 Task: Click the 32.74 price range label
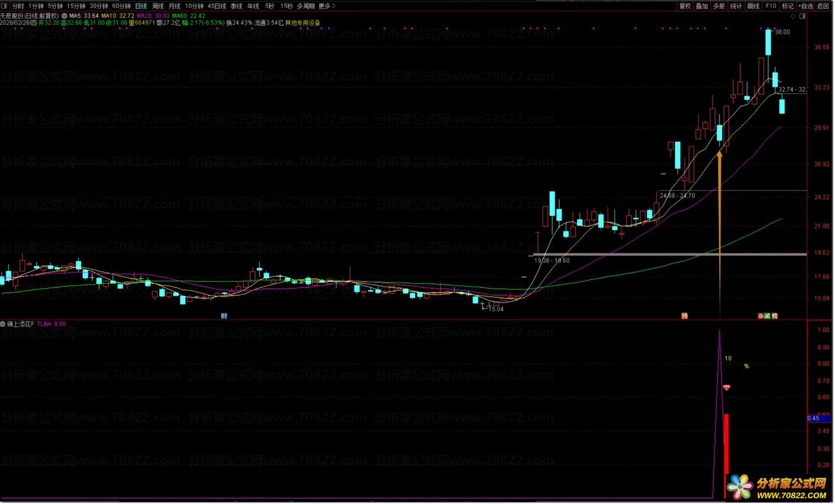pos(792,89)
